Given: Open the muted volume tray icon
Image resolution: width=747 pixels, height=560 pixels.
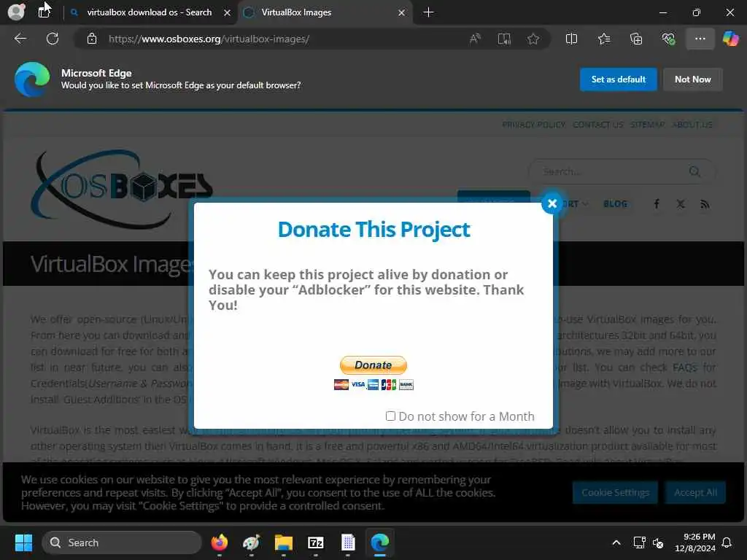Looking at the screenshot, I should click(658, 542).
